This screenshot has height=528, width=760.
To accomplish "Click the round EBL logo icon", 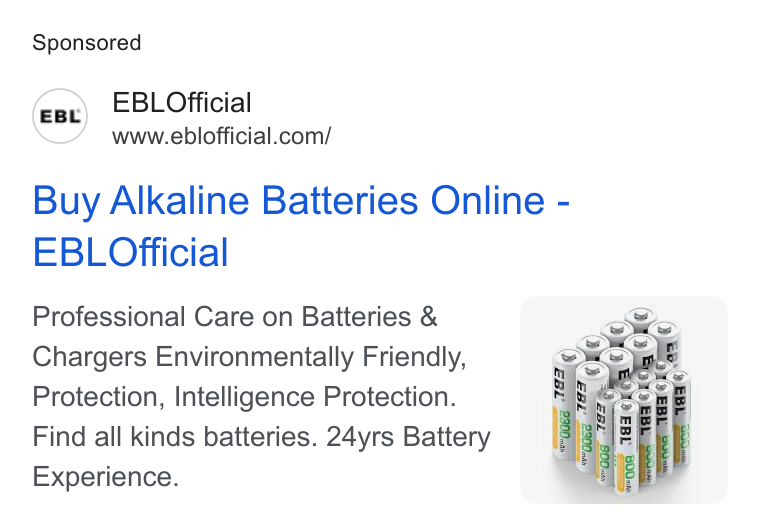I will pyautogui.click(x=60, y=116).
